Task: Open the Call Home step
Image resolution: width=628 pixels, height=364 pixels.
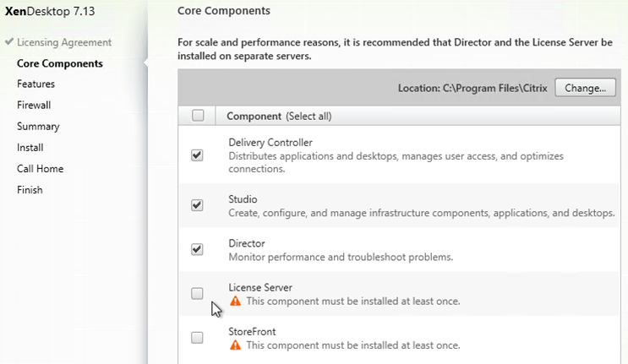Action: (x=40, y=169)
